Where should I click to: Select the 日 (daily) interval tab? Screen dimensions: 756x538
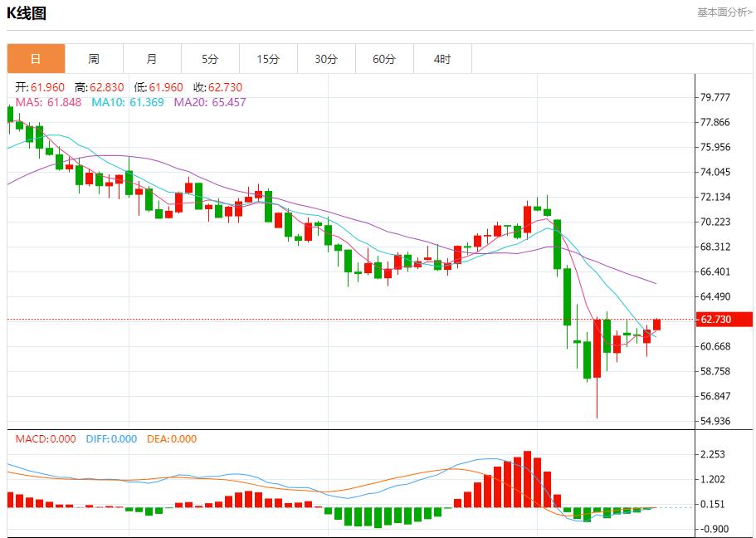point(37,58)
